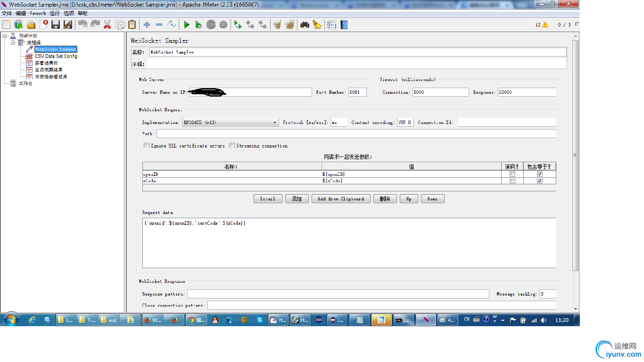
Task: Open the Templates toolbar icon
Action: click(19, 25)
